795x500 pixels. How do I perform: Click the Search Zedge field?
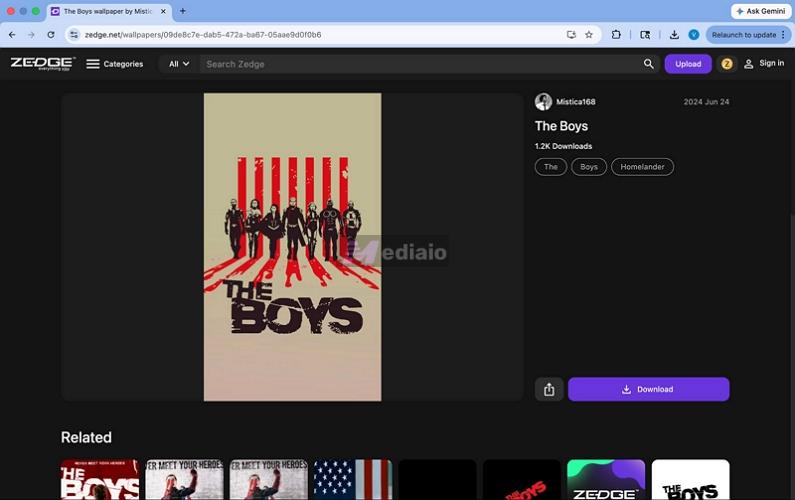(x=421, y=64)
